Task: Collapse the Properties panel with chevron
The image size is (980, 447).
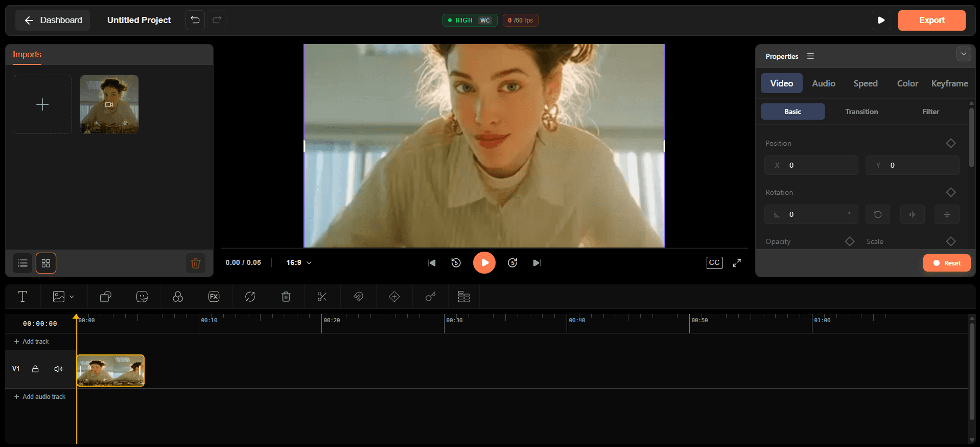Action: pyautogui.click(x=964, y=54)
